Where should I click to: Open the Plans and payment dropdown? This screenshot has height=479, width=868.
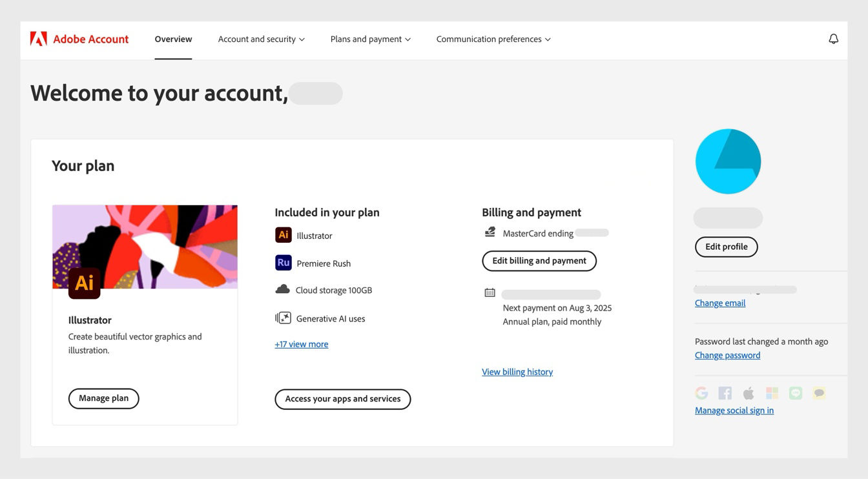point(370,39)
